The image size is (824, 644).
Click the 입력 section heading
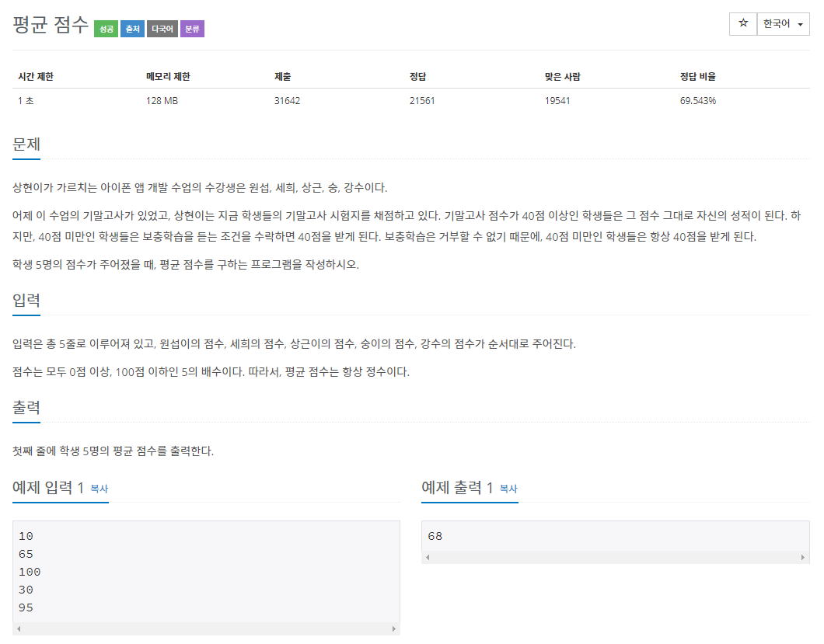tap(26, 301)
